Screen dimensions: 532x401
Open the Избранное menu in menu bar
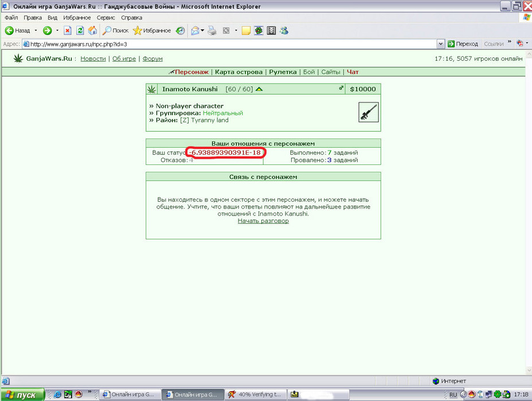(77, 18)
